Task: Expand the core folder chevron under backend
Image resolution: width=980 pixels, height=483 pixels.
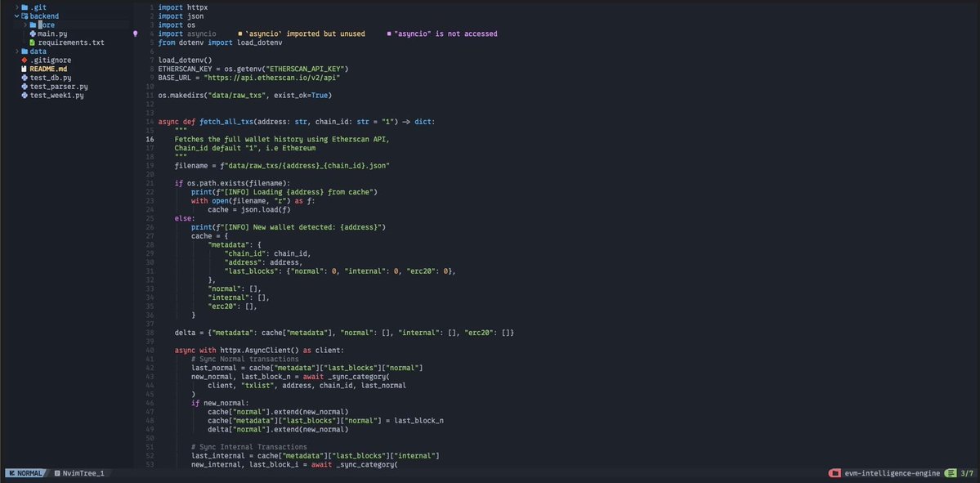Action: pos(25,25)
